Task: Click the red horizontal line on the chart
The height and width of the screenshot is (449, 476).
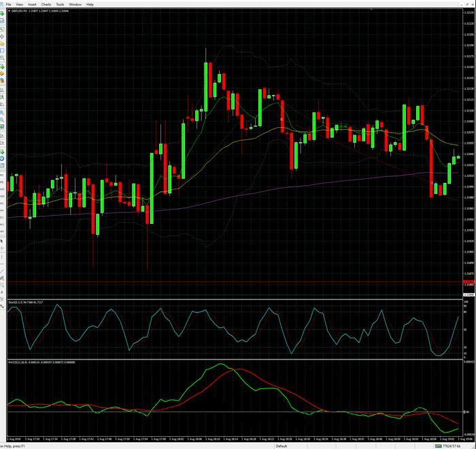Action: (235, 282)
